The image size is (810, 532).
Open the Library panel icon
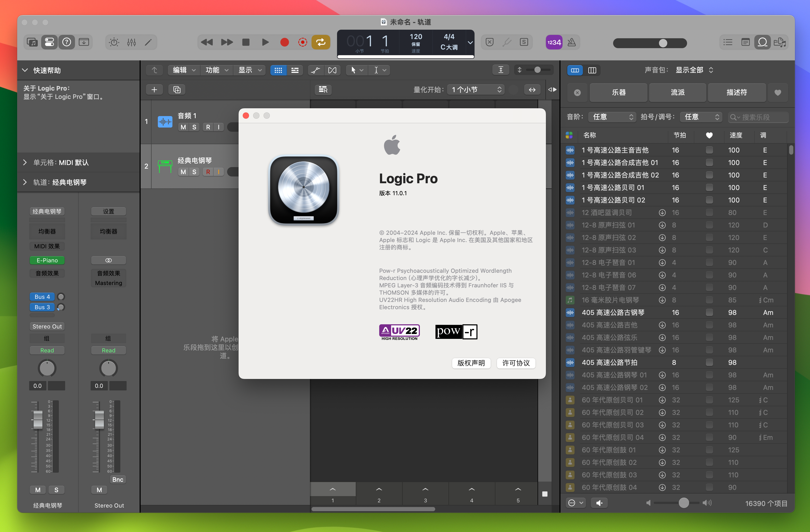click(x=32, y=42)
